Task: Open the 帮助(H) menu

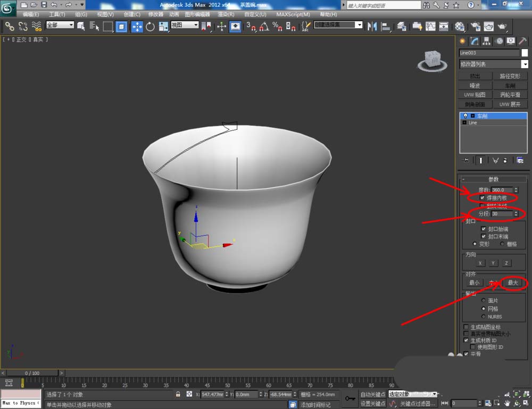Action: pos(328,14)
